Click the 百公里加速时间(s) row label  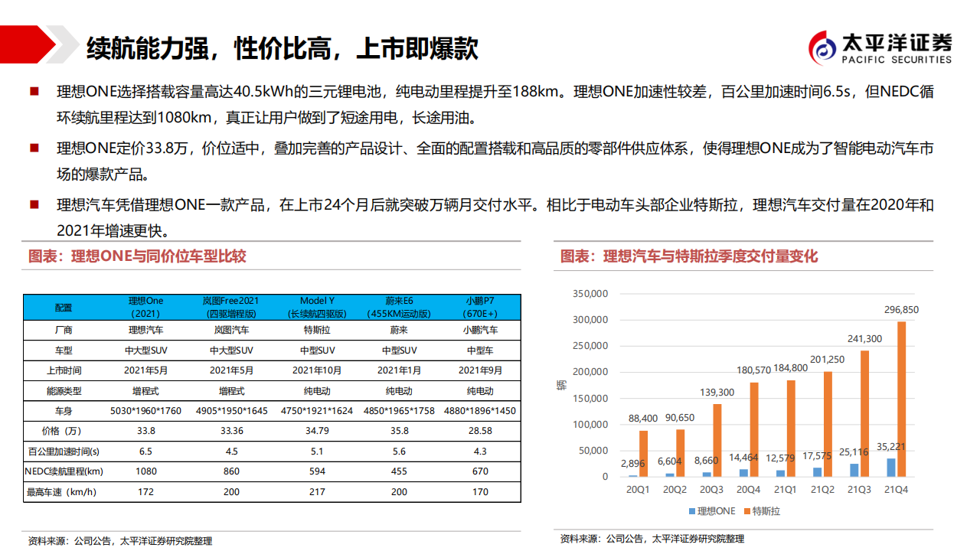64,452
